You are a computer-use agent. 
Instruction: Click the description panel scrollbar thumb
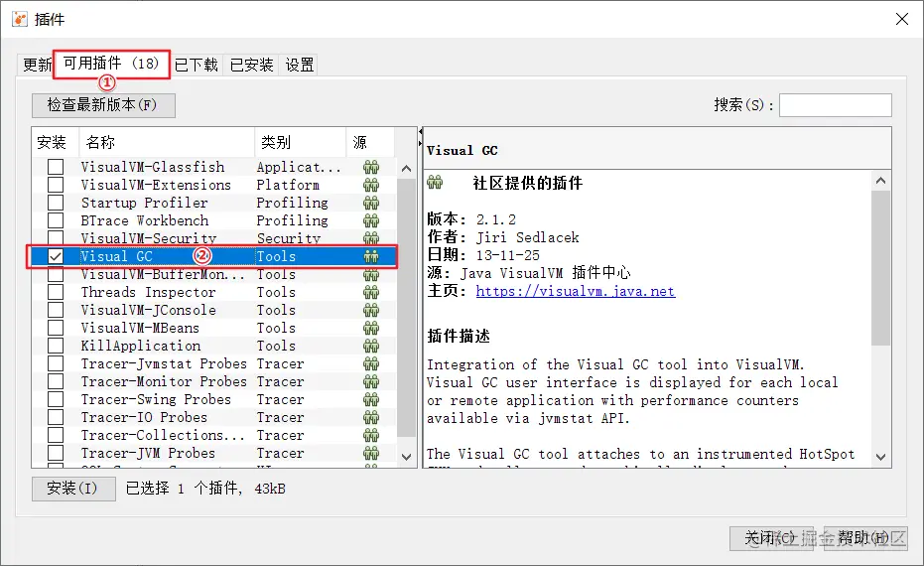tap(881, 268)
